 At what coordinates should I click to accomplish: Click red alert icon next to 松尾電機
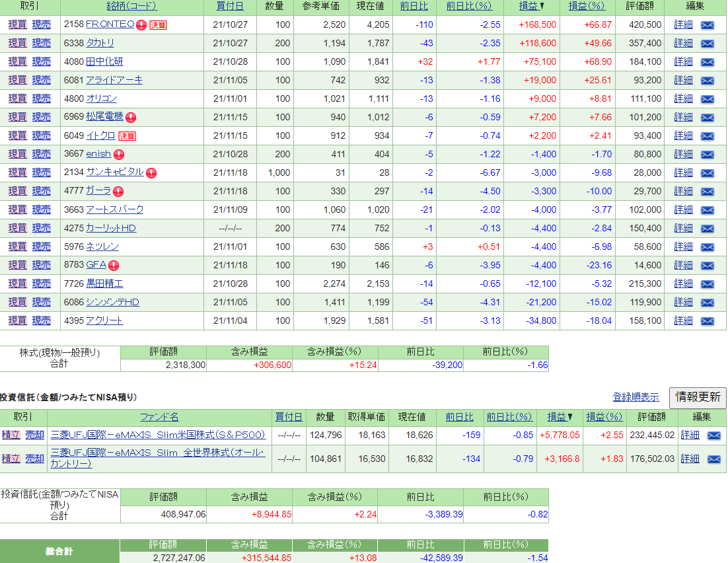131,118
